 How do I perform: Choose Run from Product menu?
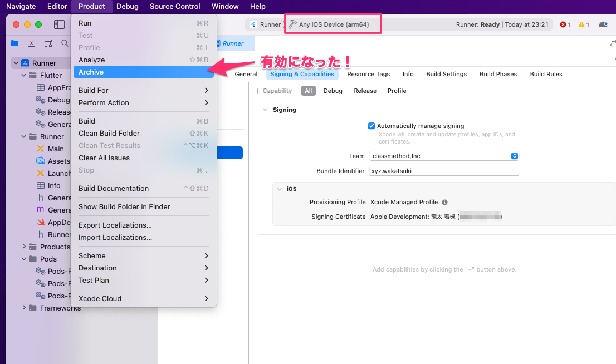[x=143, y=23]
